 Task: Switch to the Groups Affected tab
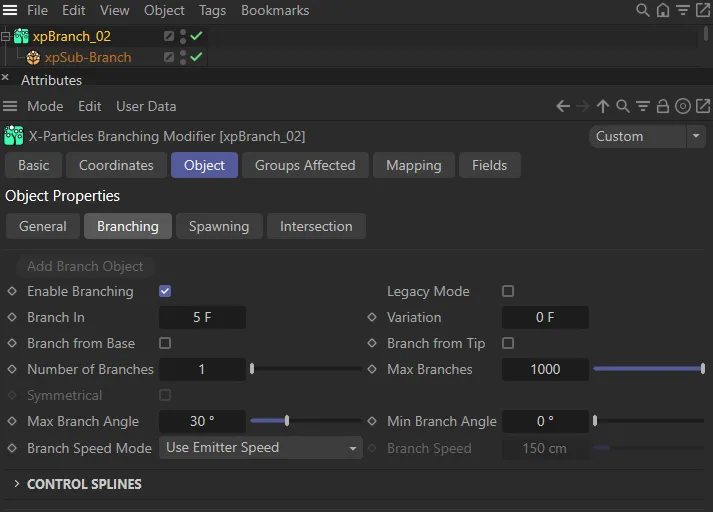[305, 165]
